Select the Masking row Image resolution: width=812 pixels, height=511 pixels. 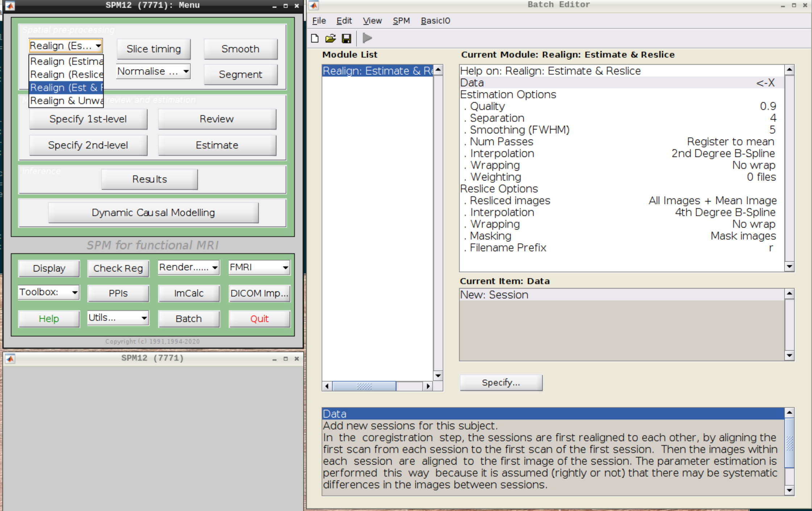pos(621,236)
